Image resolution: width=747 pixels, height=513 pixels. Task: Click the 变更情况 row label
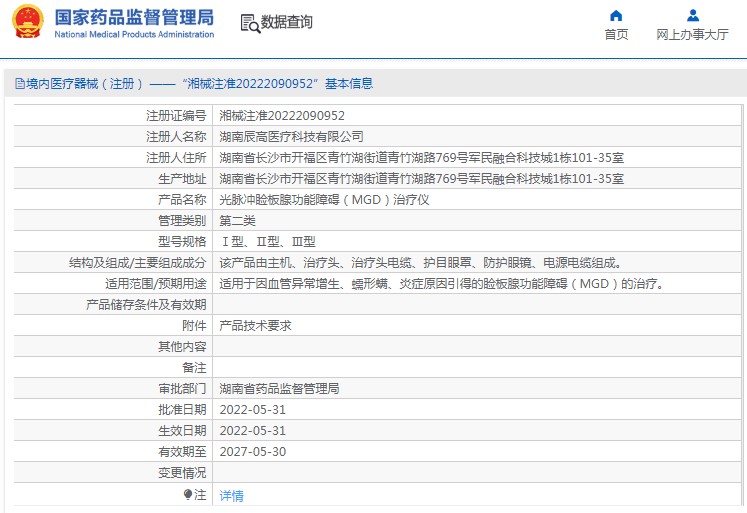coord(182,473)
